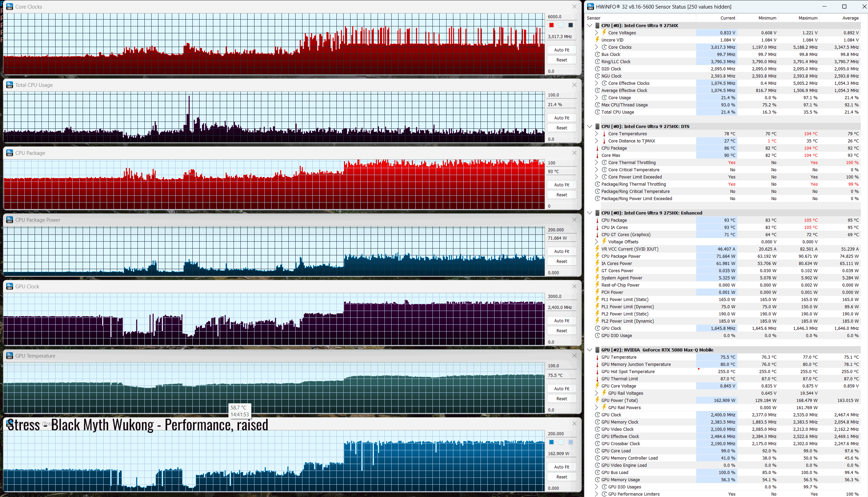Close the GPU Temperature graph window
The image size is (868, 497).
(574, 356)
